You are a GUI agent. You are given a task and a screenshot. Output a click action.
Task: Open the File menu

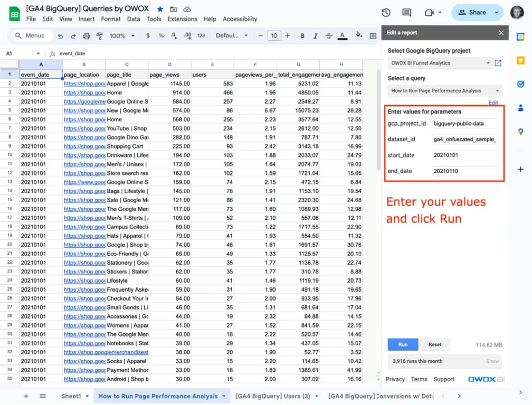pos(31,19)
